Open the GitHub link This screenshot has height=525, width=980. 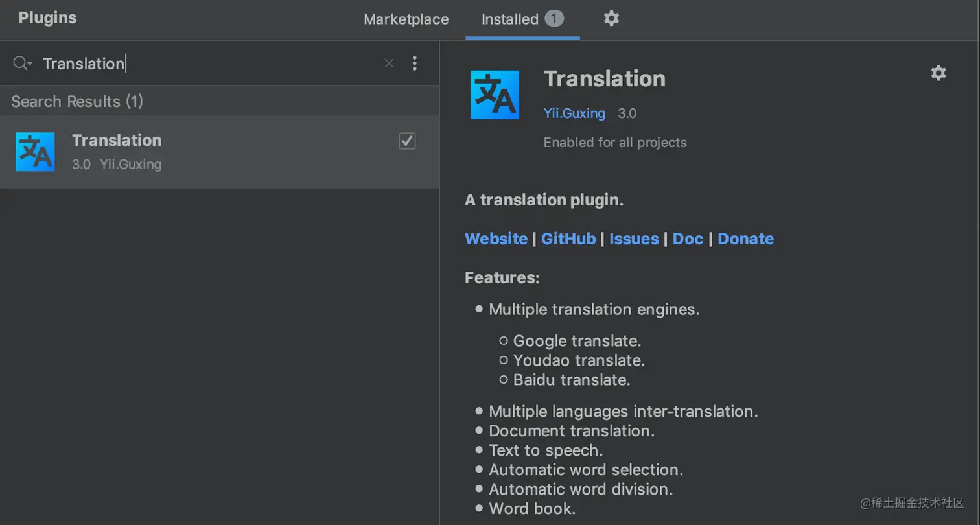[x=568, y=239]
